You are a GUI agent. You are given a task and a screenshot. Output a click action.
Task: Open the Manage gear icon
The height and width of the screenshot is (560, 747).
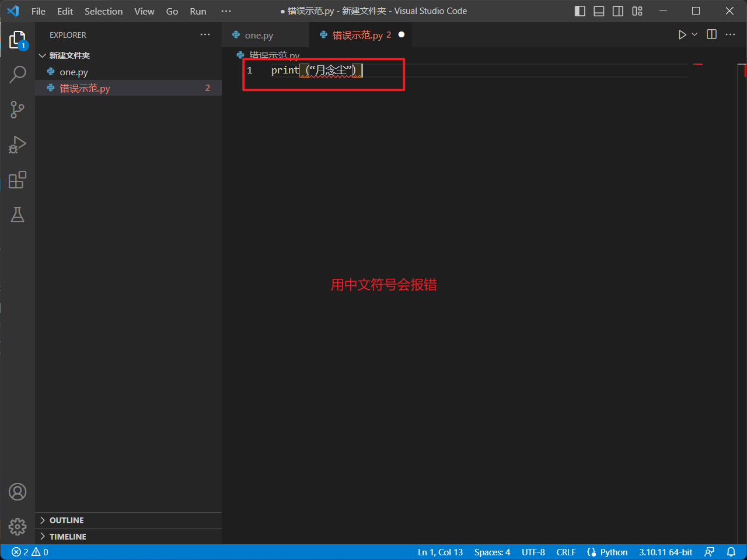point(18,527)
